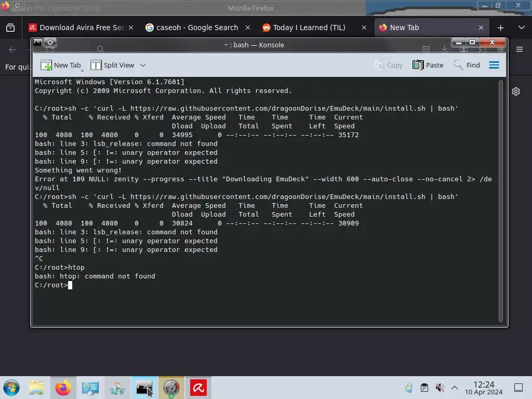
Task: Click Split View in Konsole toolbar
Action: (112, 65)
